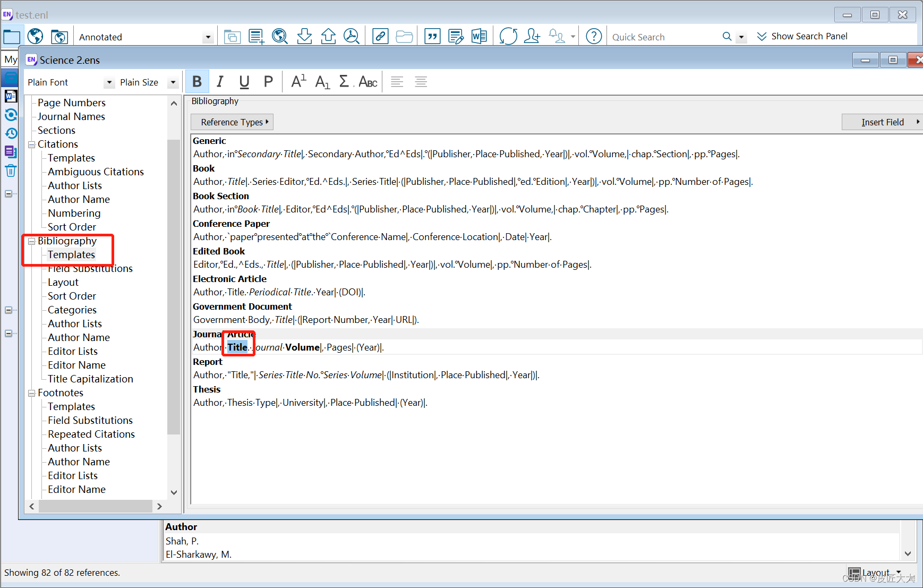Image resolution: width=923 pixels, height=588 pixels.
Task: Open Online Search with the globe icon
Action: tap(280, 36)
